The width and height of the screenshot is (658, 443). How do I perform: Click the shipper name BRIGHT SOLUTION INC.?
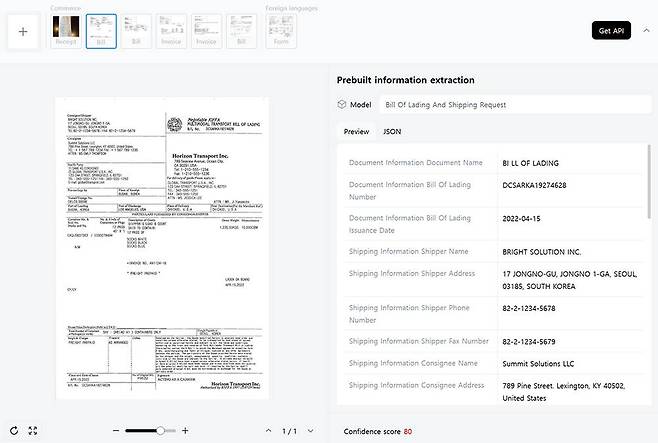tap(541, 252)
